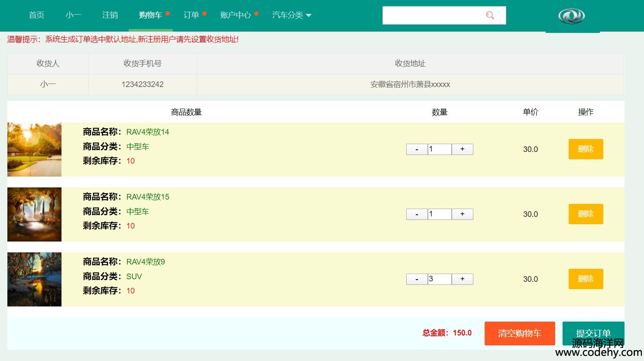
Task: Click the 清空购物车 button
Action: [x=520, y=333]
